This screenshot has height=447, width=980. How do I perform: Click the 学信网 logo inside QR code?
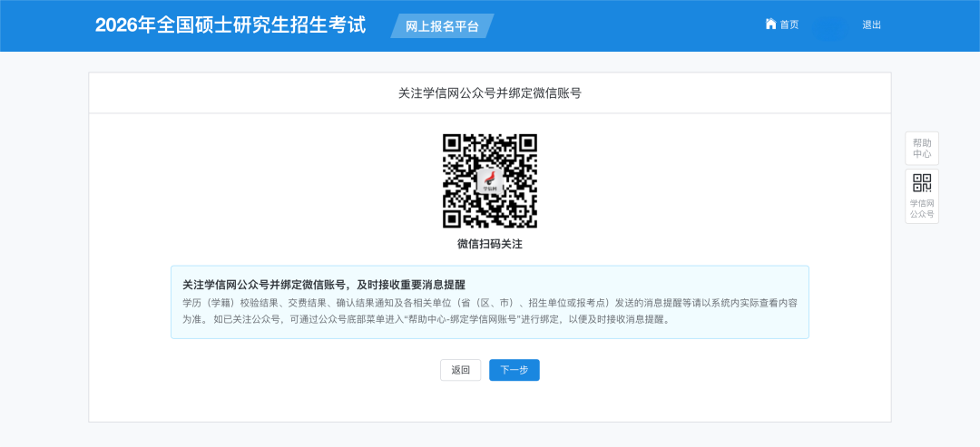(x=490, y=181)
